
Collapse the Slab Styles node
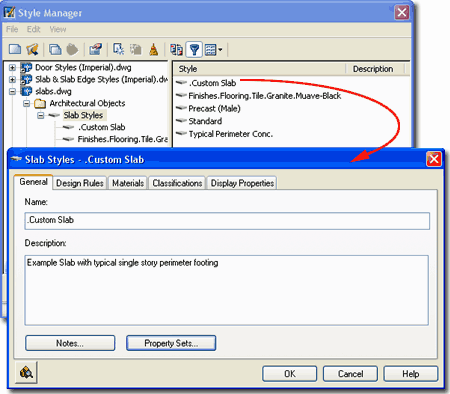tap(41, 116)
